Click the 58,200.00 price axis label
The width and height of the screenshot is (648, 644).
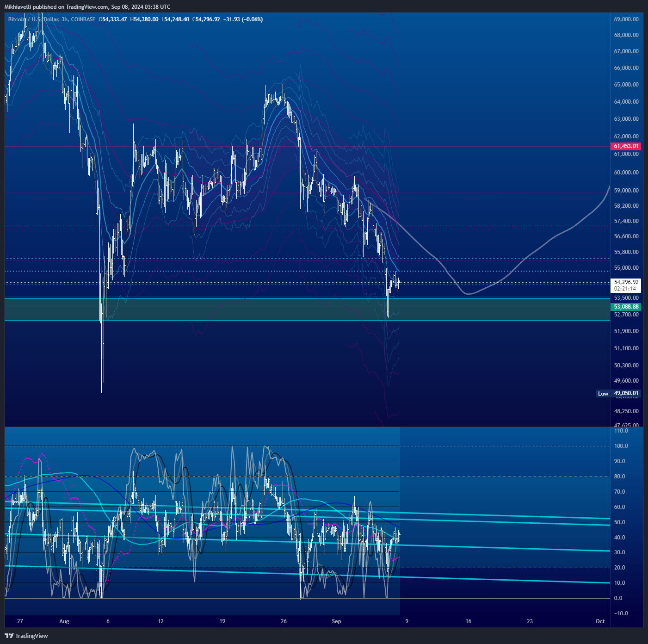(626, 206)
